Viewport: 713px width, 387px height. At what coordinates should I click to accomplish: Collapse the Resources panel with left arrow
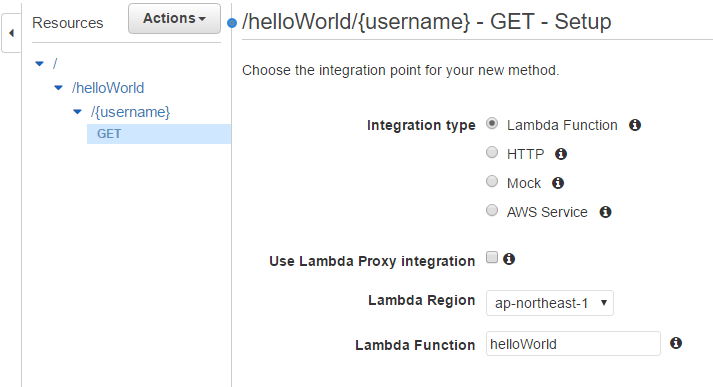[11, 33]
